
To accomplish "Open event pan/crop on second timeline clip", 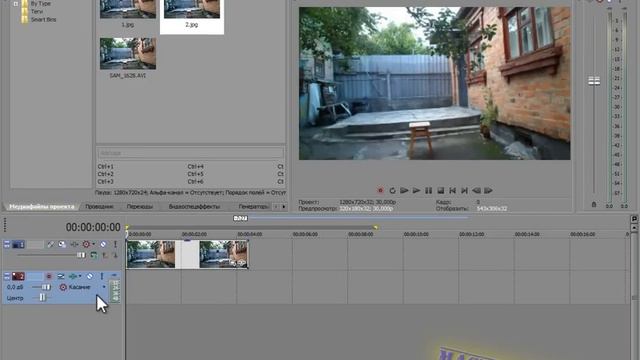I will 233,263.
